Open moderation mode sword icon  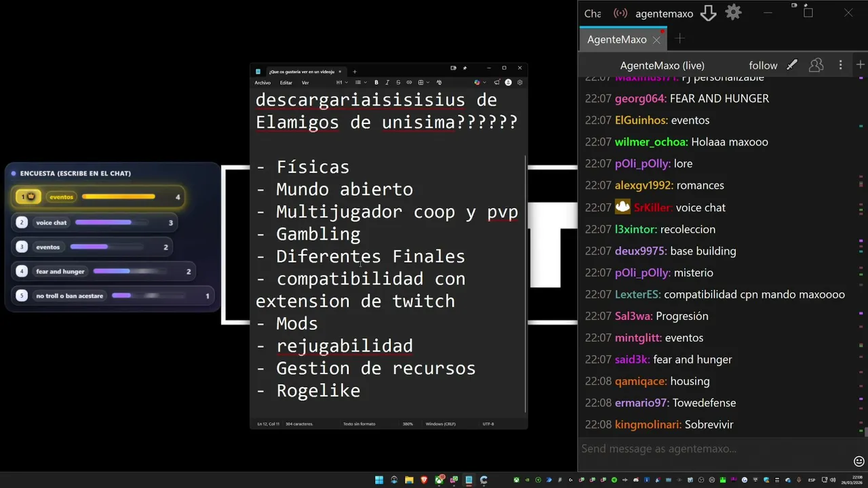click(792, 65)
